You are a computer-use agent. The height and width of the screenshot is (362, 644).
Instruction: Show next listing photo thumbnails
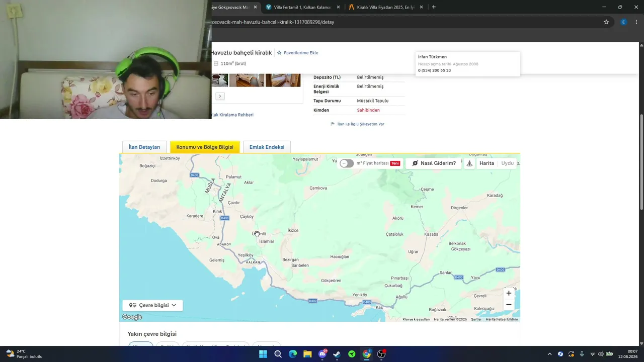click(x=220, y=96)
